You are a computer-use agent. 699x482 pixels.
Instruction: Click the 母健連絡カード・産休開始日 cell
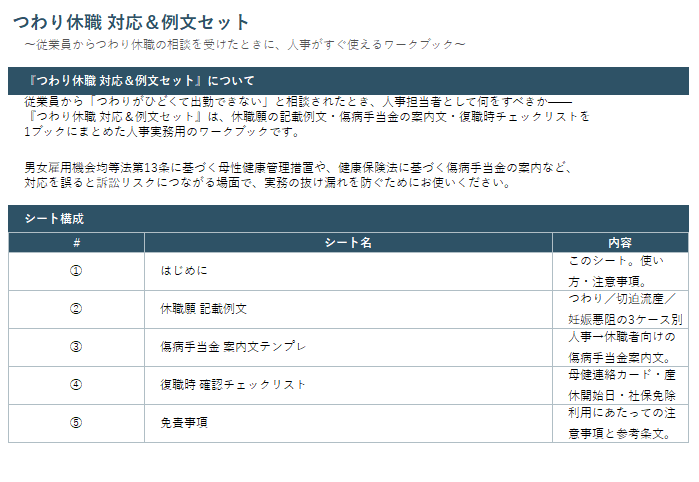point(620,385)
